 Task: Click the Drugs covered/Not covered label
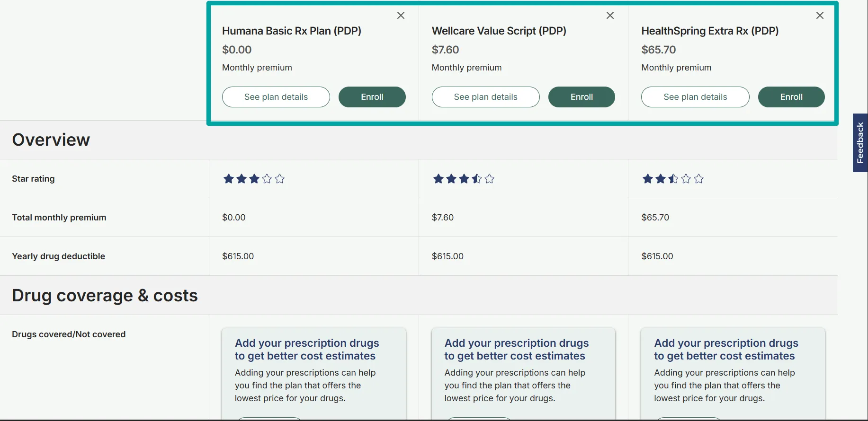69,334
